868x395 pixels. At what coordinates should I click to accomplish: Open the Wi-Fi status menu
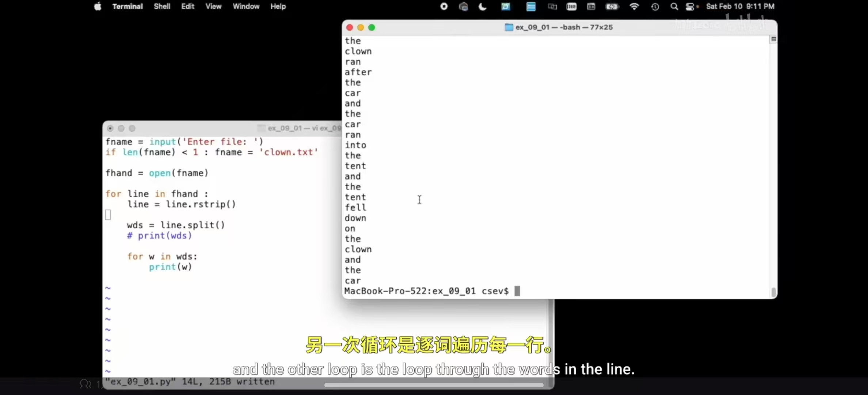(634, 7)
